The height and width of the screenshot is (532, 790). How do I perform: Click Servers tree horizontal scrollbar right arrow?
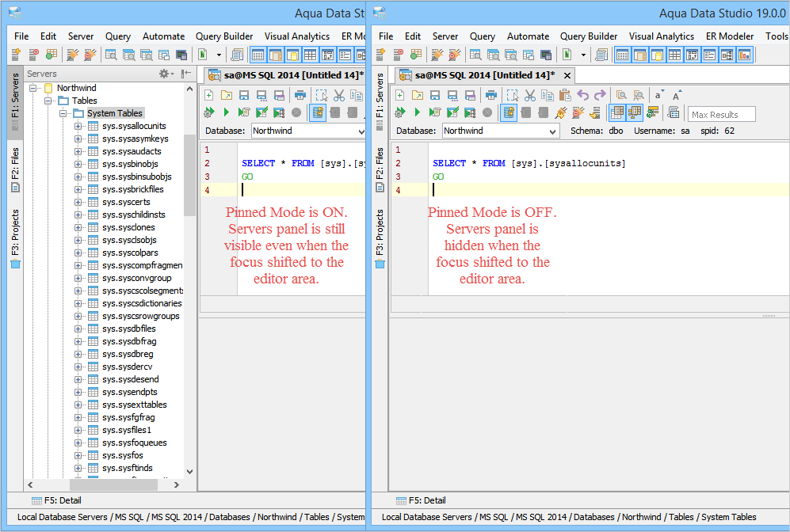(177, 484)
